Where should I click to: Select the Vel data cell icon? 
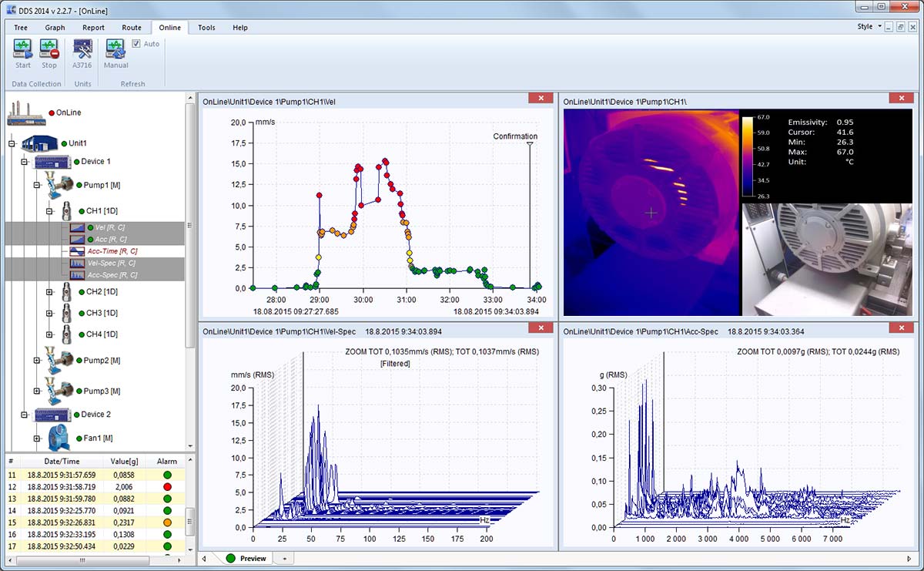tap(78, 227)
